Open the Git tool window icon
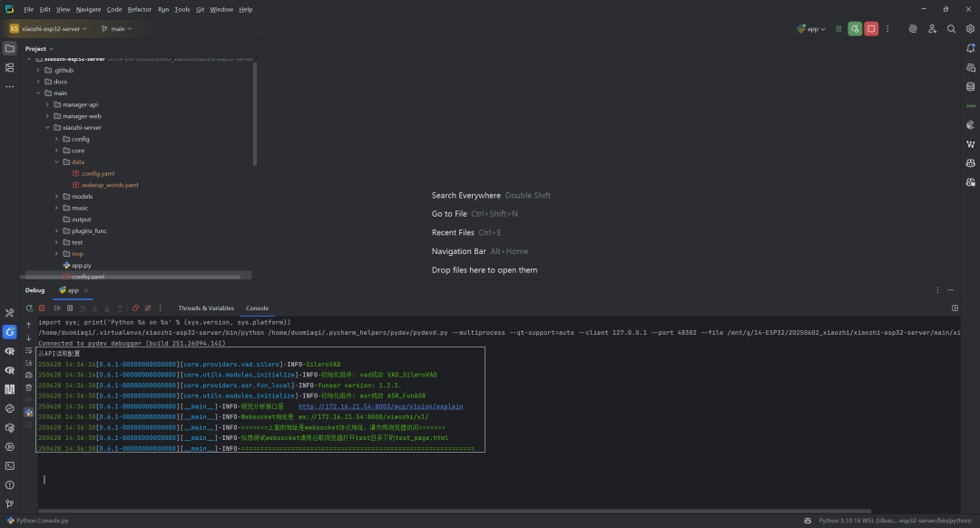The image size is (980, 528). pos(9,504)
